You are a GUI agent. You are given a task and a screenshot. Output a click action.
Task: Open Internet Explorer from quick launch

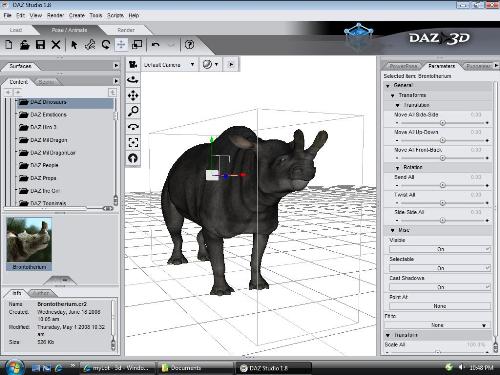point(59,368)
